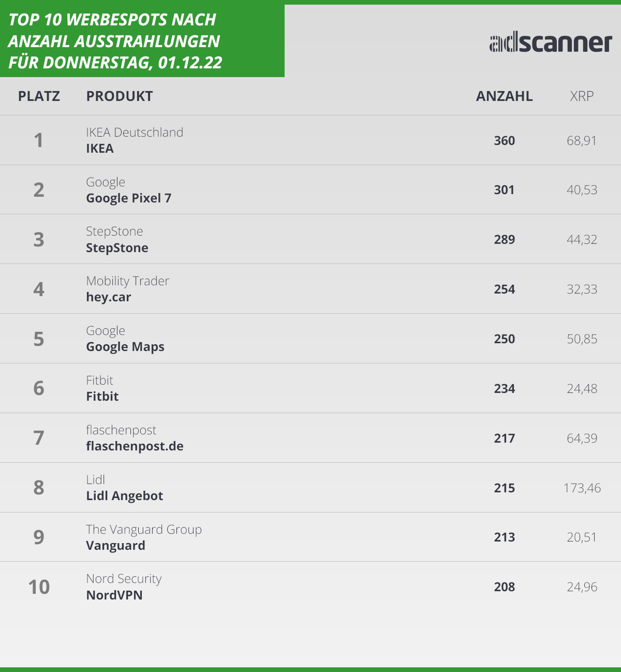Select the hey.car product entry
The height and width of the screenshot is (672, 621).
point(109,297)
